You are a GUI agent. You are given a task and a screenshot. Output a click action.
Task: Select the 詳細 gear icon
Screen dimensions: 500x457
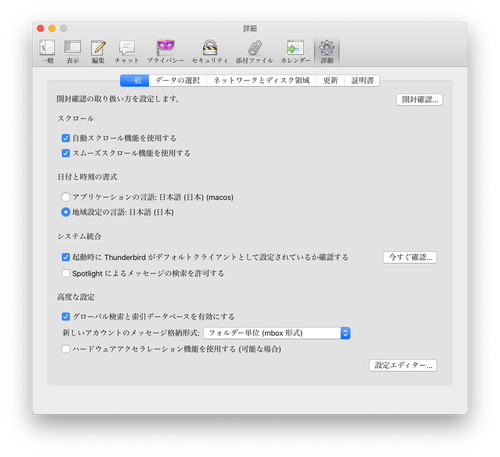(327, 51)
